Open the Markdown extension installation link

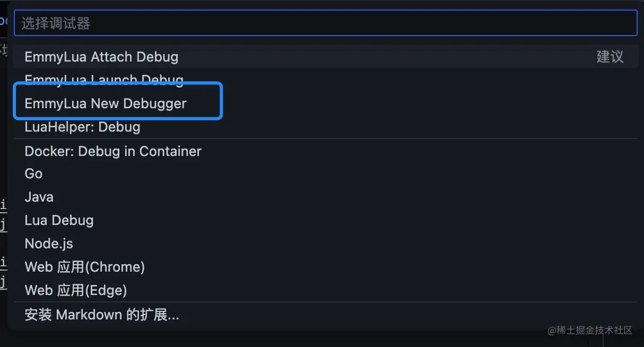(x=101, y=315)
